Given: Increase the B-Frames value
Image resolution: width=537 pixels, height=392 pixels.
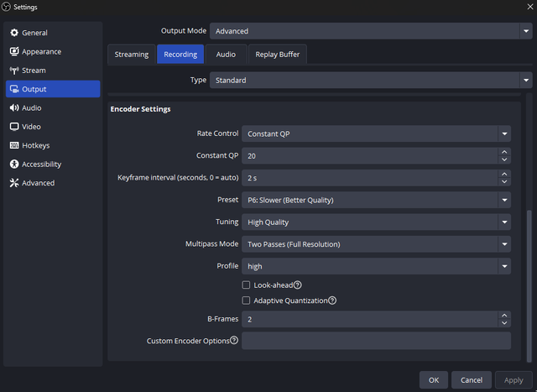Looking at the screenshot, I should [504, 316].
